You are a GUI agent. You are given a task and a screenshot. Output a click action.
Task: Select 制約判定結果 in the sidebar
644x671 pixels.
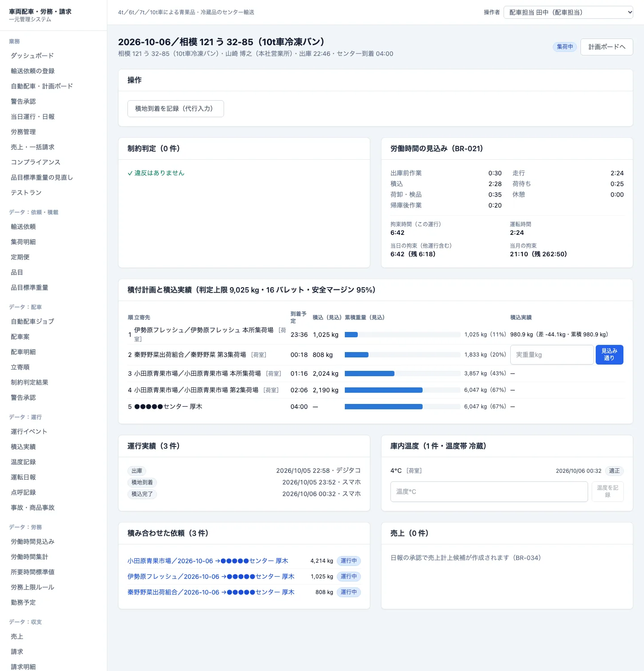tap(30, 382)
